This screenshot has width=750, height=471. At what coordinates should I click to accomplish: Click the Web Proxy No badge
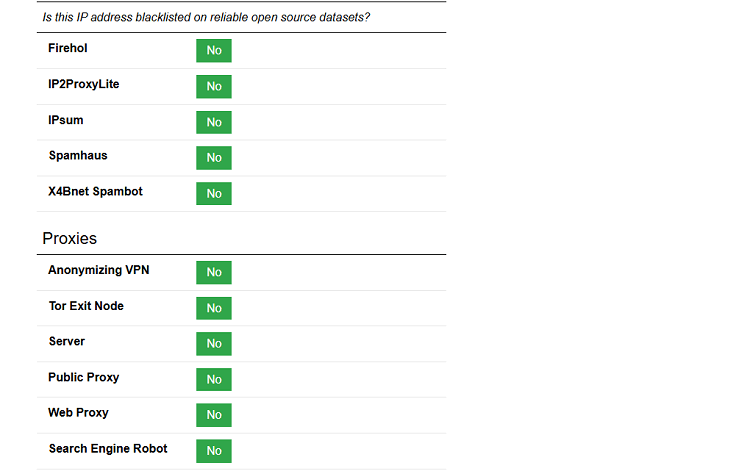point(214,415)
